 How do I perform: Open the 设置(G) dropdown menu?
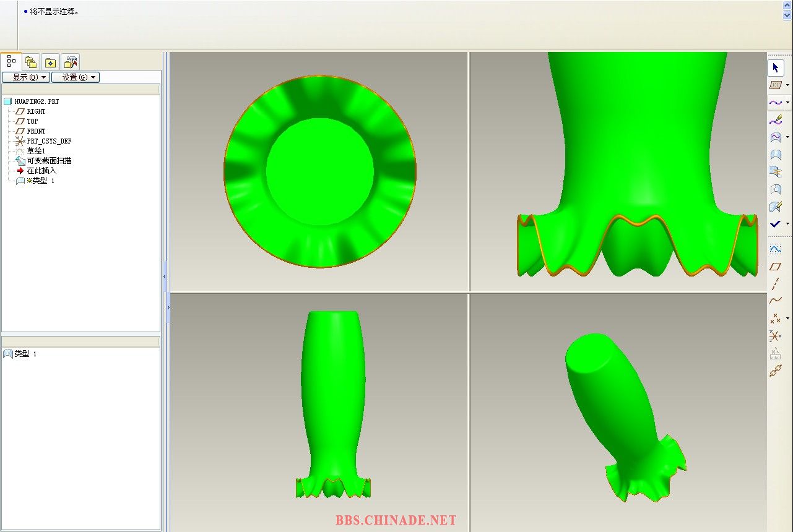point(76,77)
